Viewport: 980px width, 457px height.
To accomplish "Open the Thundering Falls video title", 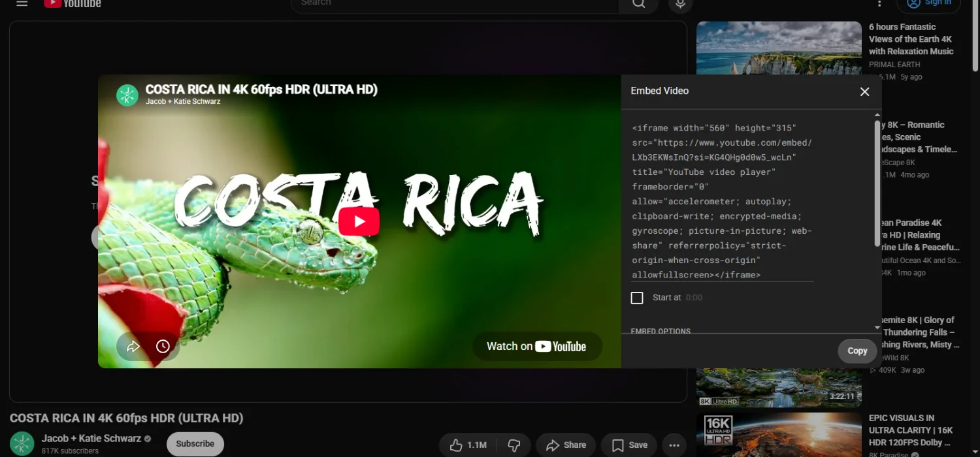I will click(x=921, y=332).
